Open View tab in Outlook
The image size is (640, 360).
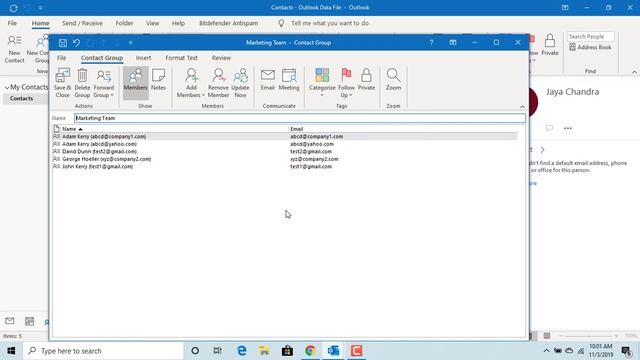click(x=152, y=23)
